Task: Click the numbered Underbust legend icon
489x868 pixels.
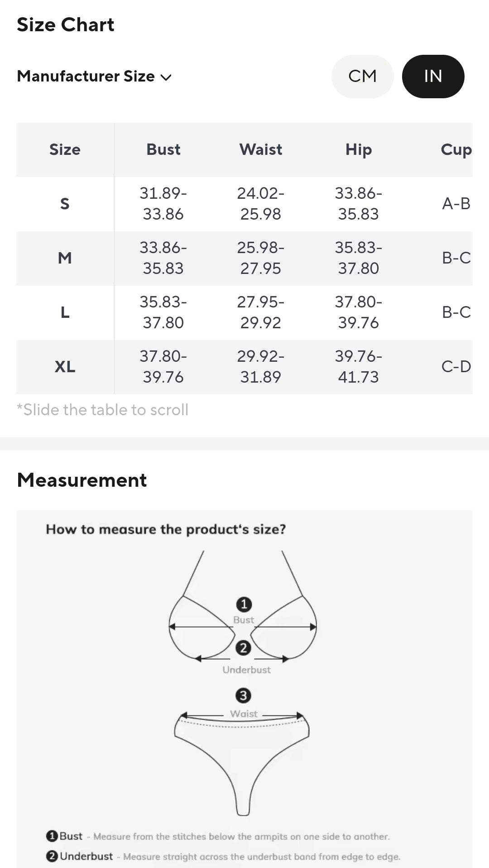Action: 52,856
